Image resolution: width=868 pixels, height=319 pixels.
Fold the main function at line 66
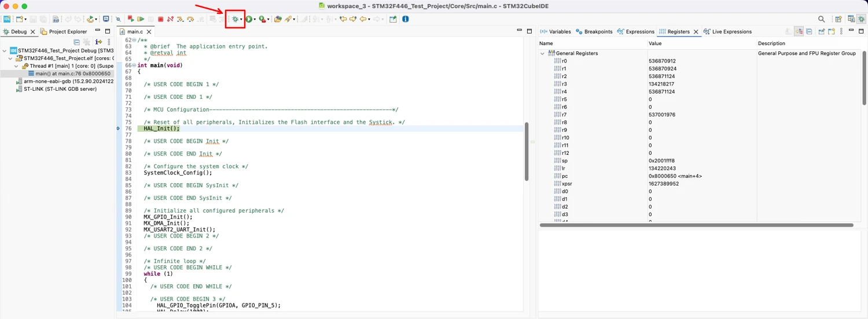[134, 65]
